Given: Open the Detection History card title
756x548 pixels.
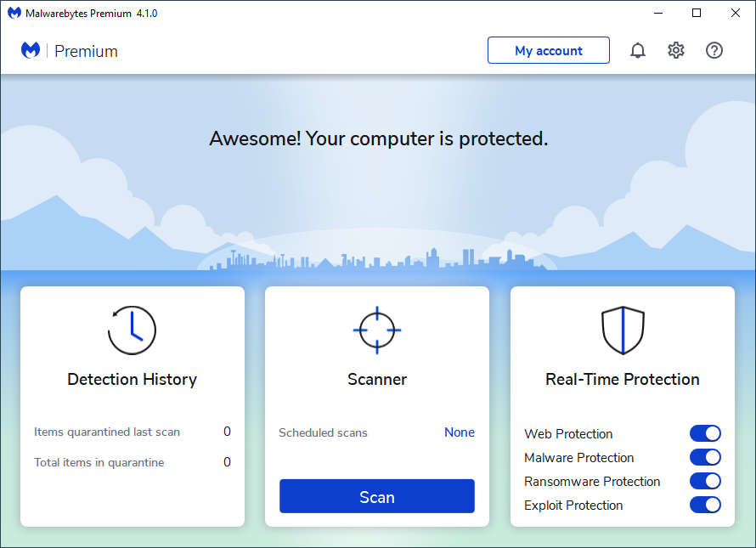Looking at the screenshot, I should point(132,380).
